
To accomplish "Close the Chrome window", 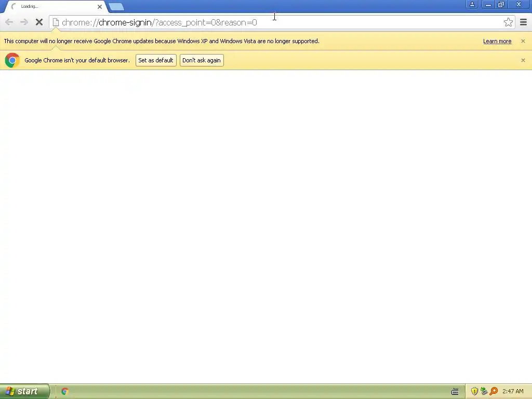I will pos(519,4).
